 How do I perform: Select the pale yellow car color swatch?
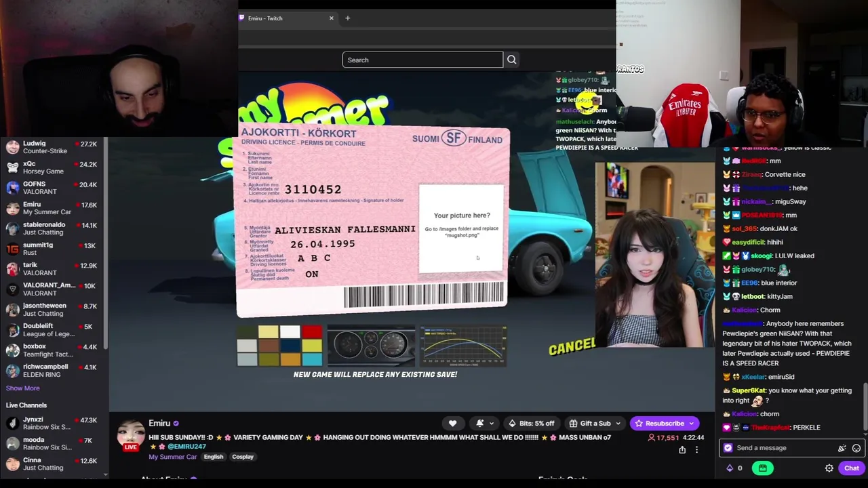[x=269, y=331]
